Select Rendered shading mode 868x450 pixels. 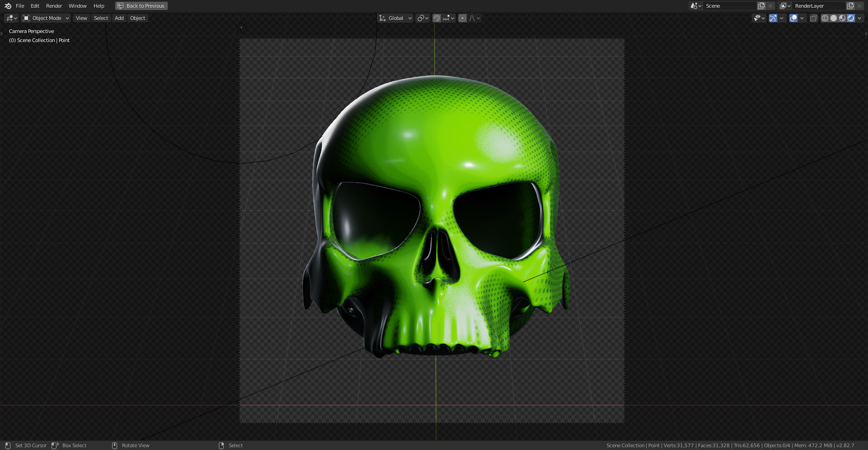pyautogui.click(x=851, y=18)
